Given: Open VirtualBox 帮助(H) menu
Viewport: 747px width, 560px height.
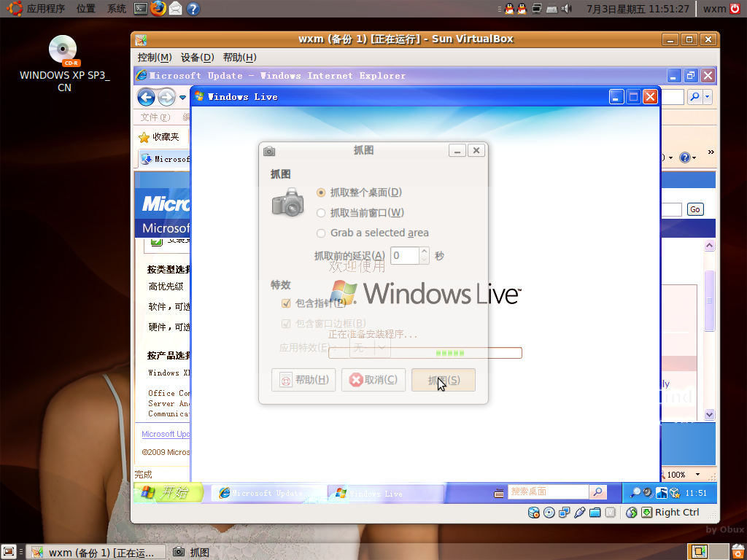Looking at the screenshot, I should [239, 58].
